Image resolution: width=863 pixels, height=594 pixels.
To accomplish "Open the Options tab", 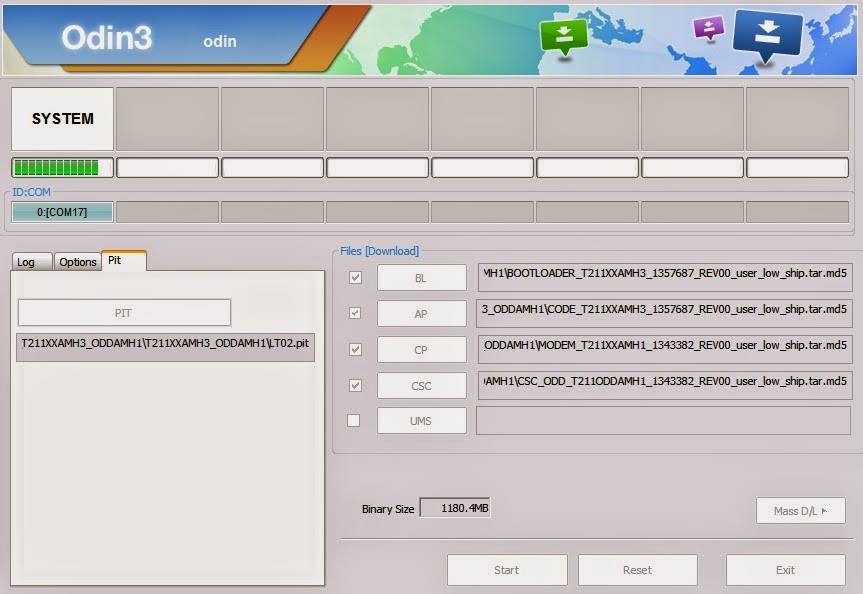I will click(78, 262).
